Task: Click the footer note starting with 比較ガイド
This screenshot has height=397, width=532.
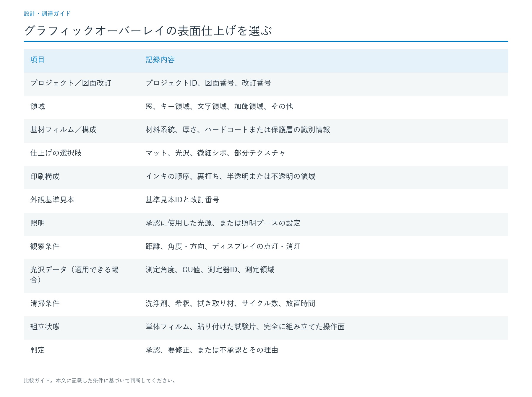Action: click(100, 380)
